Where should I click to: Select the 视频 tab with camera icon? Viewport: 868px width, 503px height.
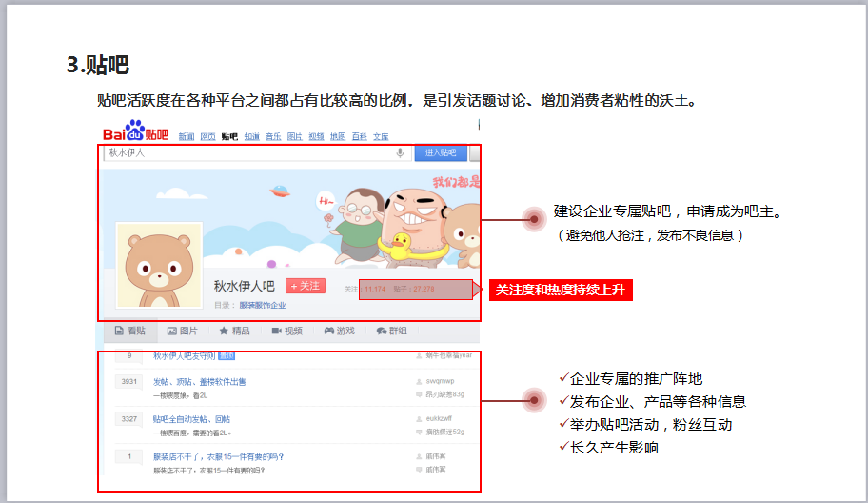pyautogui.click(x=286, y=331)
